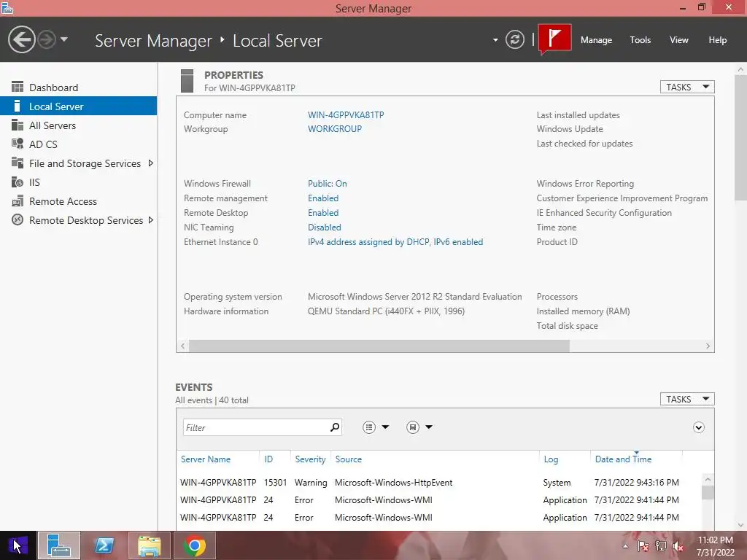Click the refresh icon in header
Image resolution: width=747 pixels, height=560 pixels.
(514, 39)
